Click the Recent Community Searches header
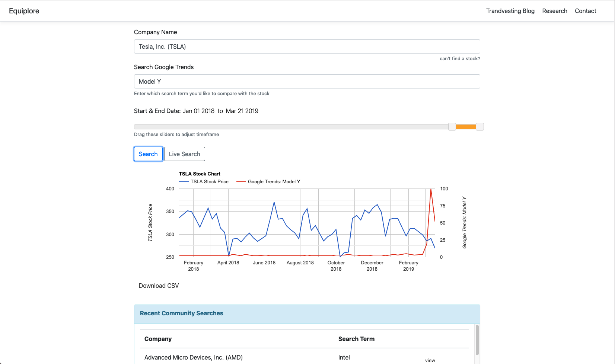 [182, 313]
